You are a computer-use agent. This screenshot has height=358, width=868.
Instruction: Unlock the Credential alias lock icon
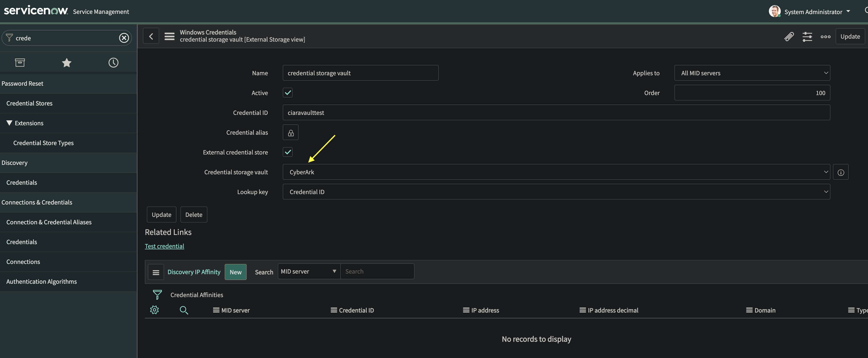(290, 133)
